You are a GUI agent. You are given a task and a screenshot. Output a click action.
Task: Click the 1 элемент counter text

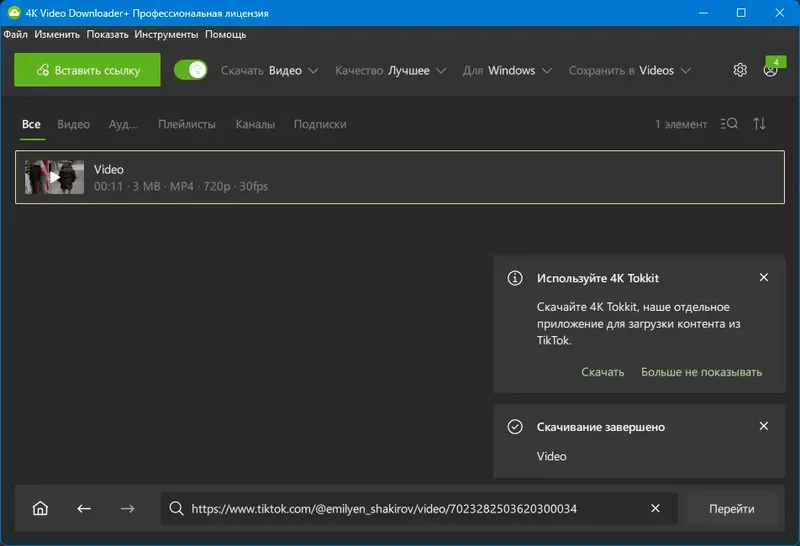(x=681, y=124)
